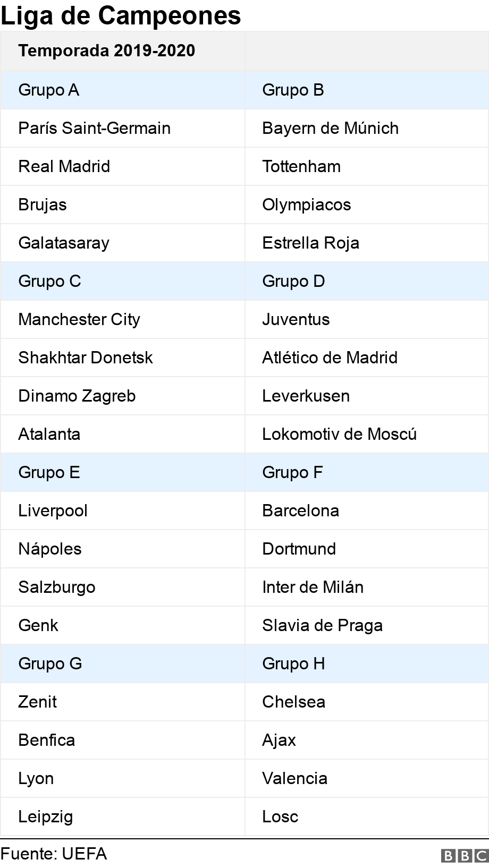489x868 pixels.
Task: Select the Manchester City entry
Action: point(79,319)
